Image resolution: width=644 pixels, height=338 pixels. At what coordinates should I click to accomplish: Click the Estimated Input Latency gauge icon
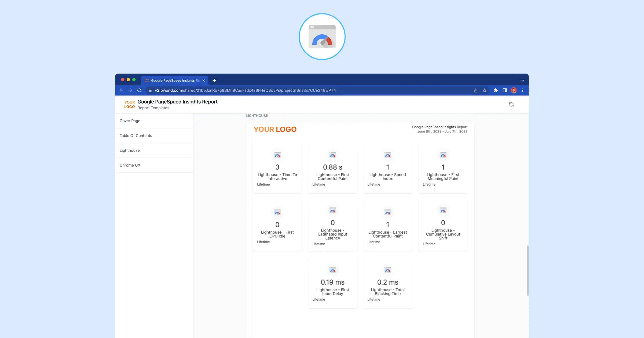click(x=332, y=211)
